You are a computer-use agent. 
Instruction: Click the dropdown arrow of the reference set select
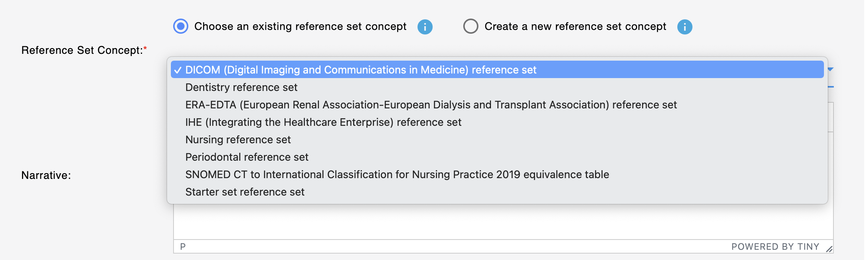pos(830,69)
